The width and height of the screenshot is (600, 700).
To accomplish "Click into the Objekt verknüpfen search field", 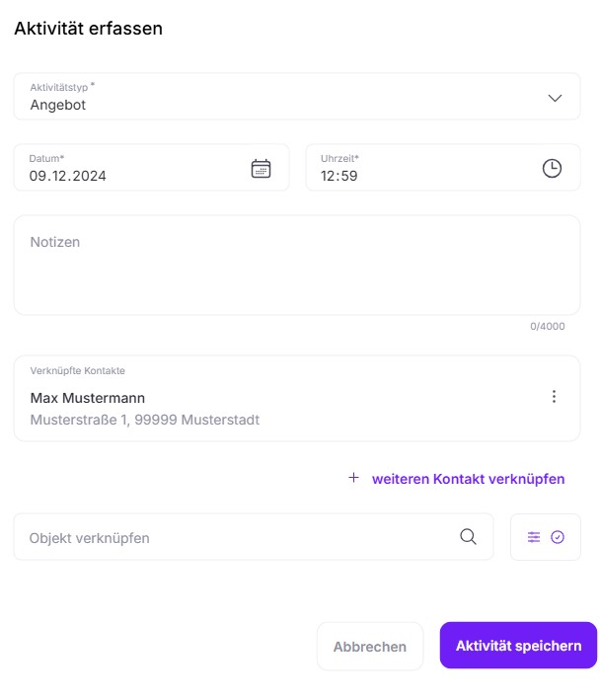I will click(254, 537).
